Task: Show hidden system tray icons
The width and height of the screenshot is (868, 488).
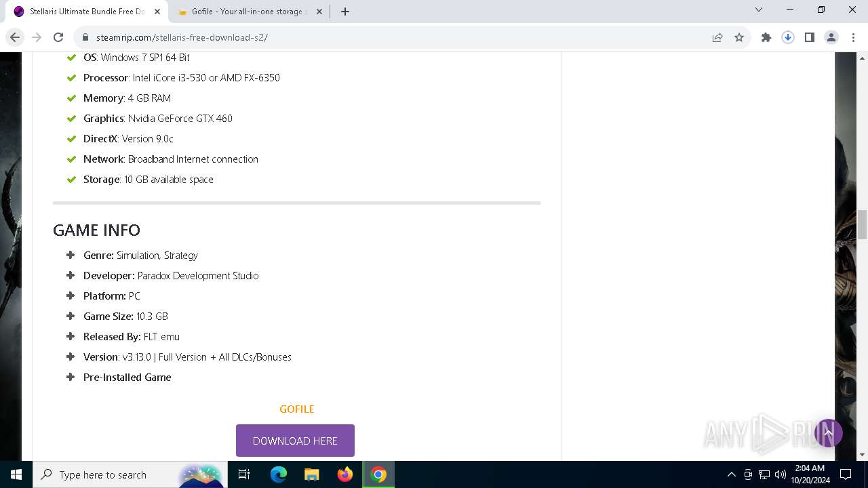Action: click(731, 474)
